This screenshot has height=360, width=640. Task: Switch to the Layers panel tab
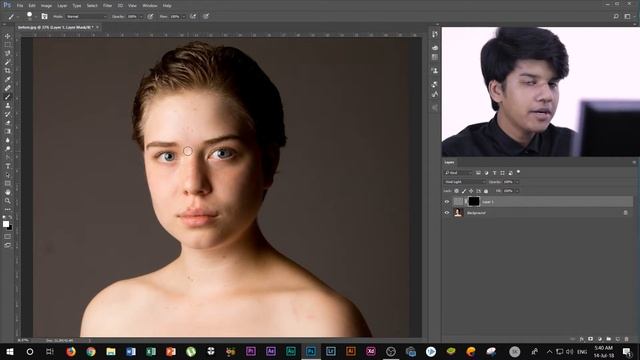pos(449,162)
